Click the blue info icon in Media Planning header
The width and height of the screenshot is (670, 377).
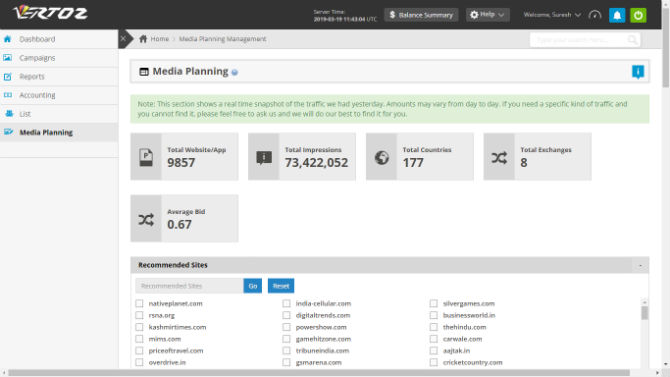click(x=638, y=72)
